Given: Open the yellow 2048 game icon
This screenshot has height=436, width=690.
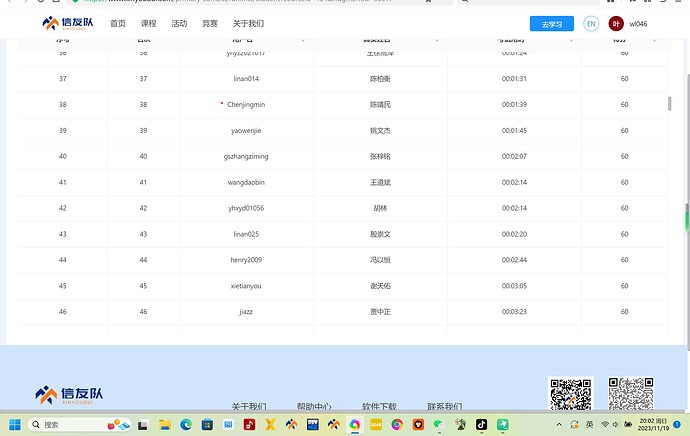Looking at the screenshot, I should point(376,425).
